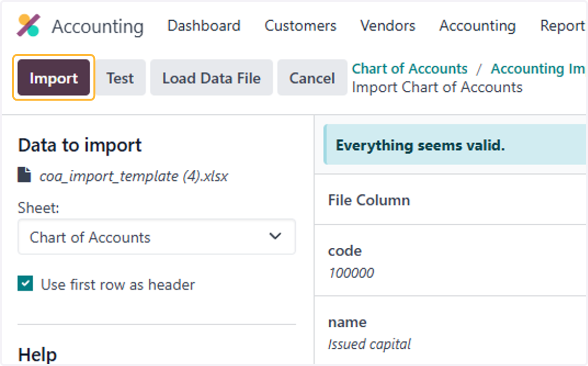The image size is (588, 366).
Task: Click the Issued capital sample value
Action: click(x=369, y=344)
